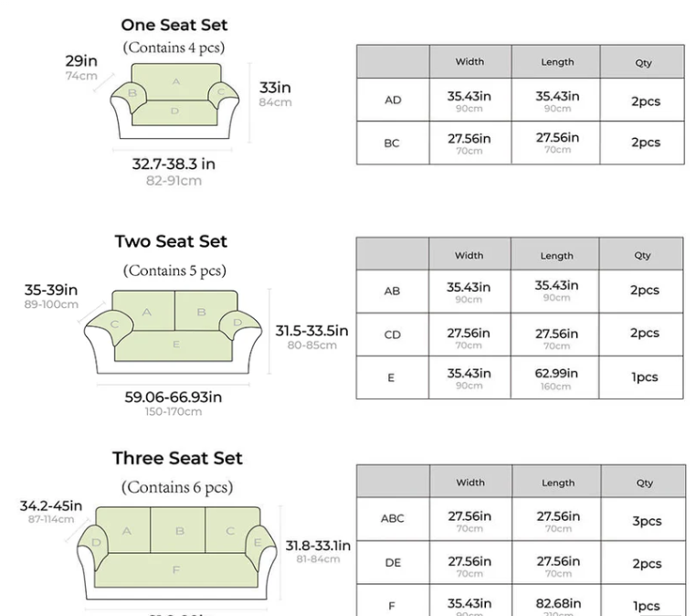Click the One Seat Set heading
Viewport: 696px width, 616px height.
[x=174, y=25]
